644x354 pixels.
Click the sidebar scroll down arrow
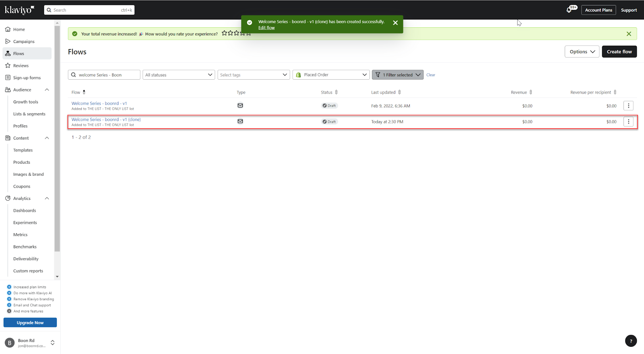click(57, 277)
